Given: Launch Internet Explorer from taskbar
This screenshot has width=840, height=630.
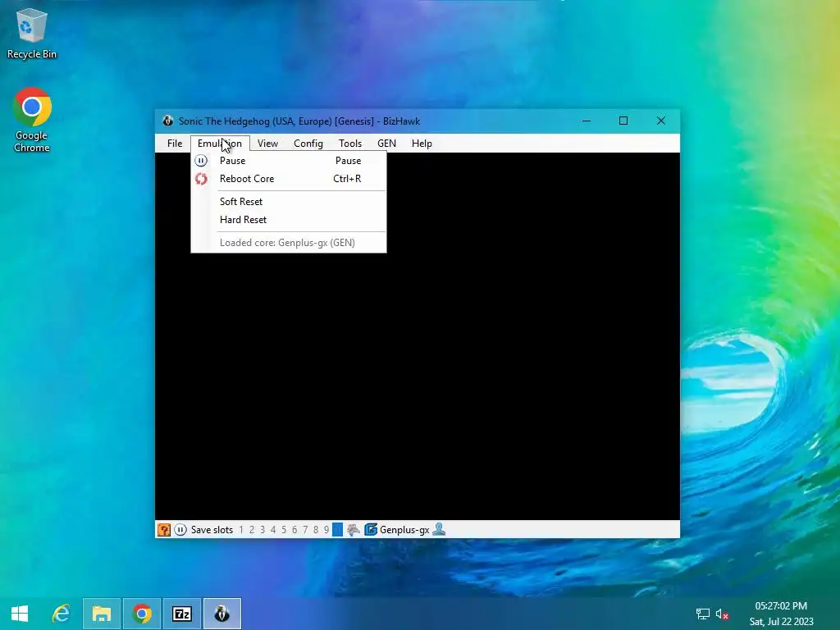Looking at the screenshot, I should coord(61,614).
